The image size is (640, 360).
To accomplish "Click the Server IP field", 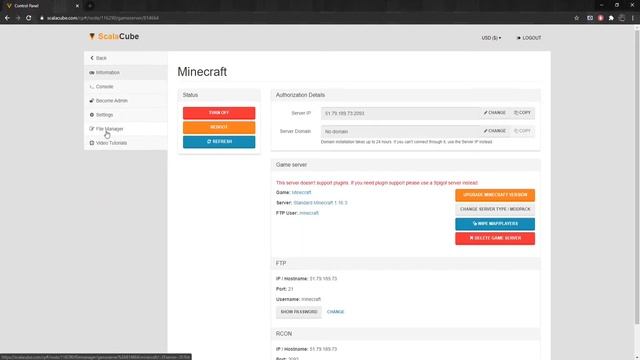I will (400, 113).
